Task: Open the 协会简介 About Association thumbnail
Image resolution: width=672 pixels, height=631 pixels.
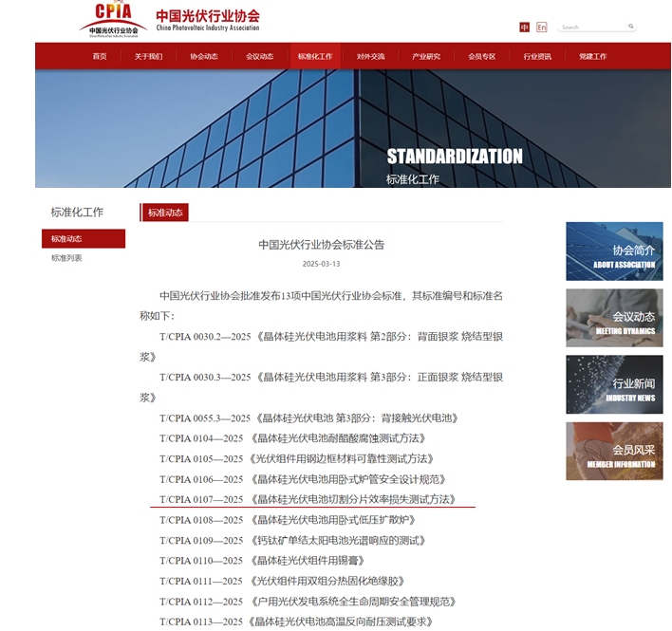Action: pyautogui.click(x=614, y=251)
